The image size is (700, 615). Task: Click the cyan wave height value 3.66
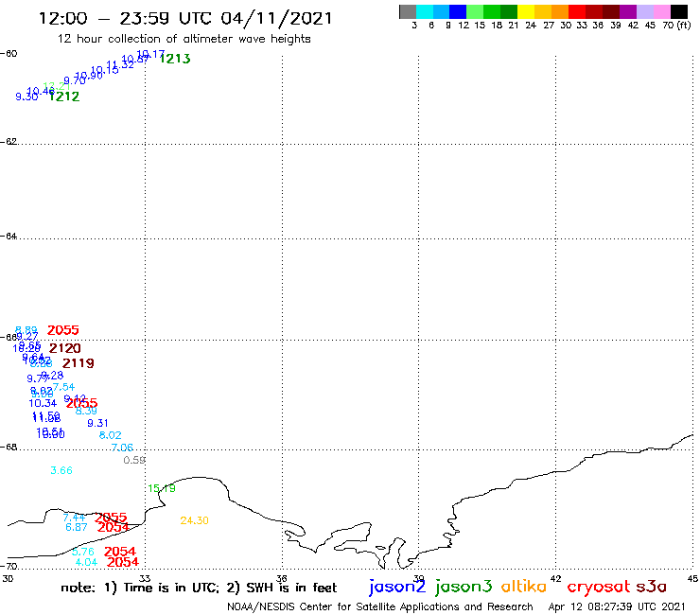(x=61, y=470)
